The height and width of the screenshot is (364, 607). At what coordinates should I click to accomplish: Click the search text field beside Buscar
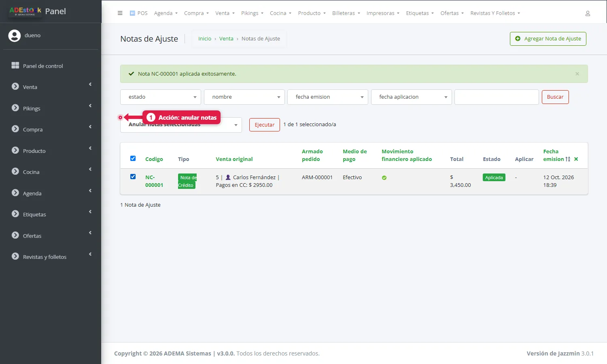tap(497, 97)
